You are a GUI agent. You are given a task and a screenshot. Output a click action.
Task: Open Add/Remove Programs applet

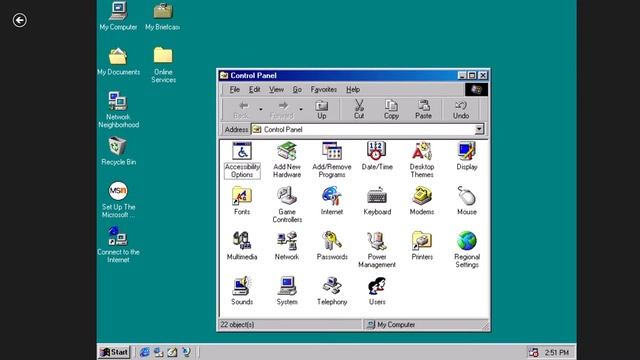point(332,160)
